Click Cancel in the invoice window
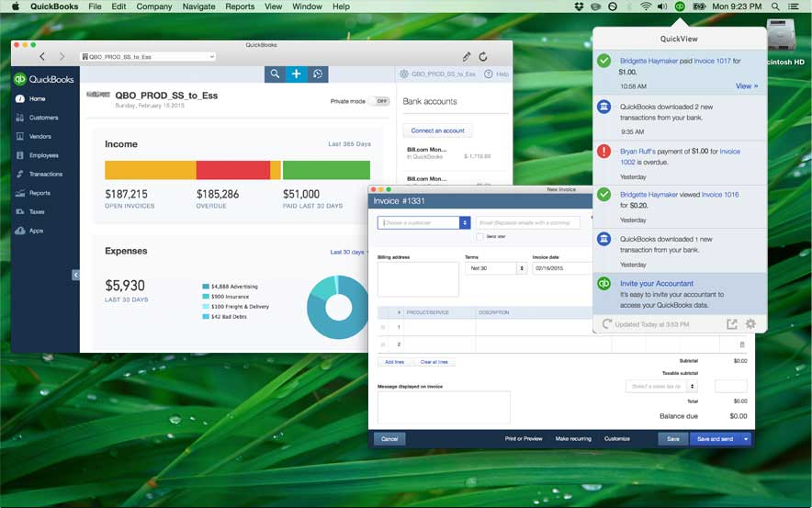The width and height of the screenshot is (812, 508). point(389,438)
